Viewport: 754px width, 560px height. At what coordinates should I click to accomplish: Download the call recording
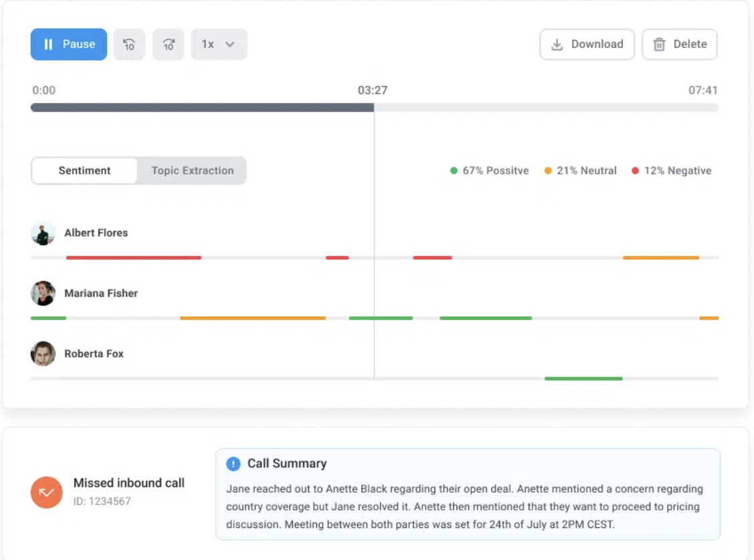[x=587, y=44]
